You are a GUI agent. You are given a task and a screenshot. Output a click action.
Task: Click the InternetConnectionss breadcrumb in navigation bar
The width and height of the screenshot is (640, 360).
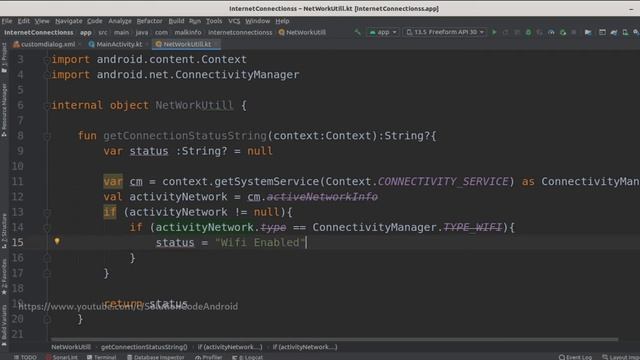39,32
